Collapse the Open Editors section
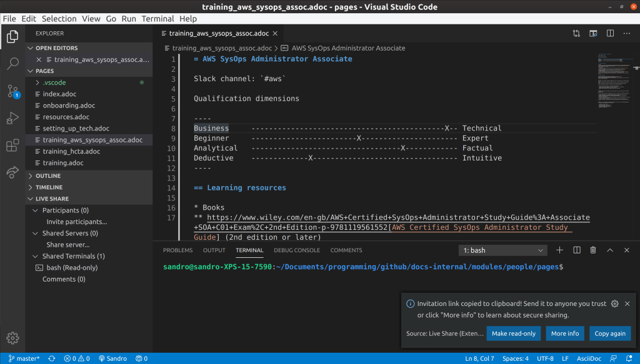640x364 pixels. [x=89, y=48]
